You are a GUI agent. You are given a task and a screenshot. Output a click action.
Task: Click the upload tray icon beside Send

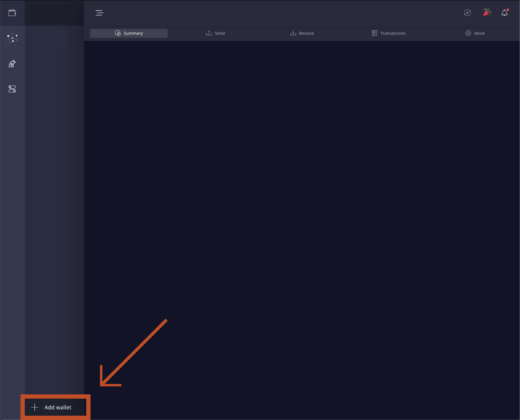point(209,33)
